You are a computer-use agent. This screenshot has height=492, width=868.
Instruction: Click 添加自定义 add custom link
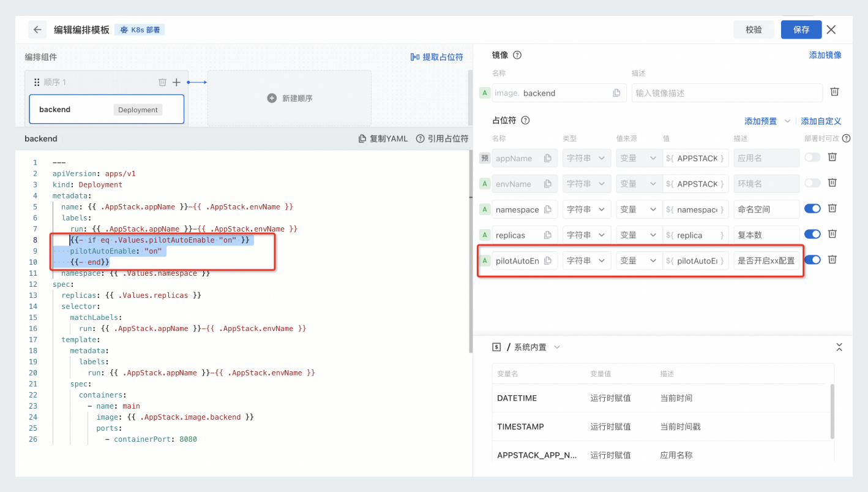pyautogui.click(x=821, y=121)
